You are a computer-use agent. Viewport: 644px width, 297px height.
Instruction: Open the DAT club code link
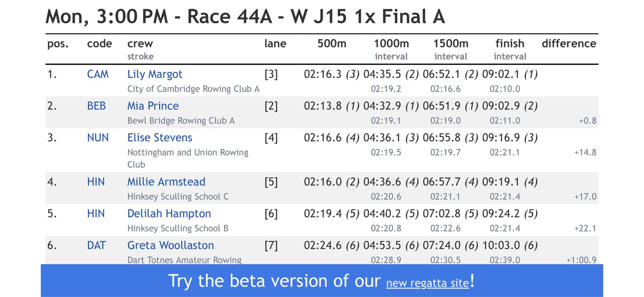coord(96,245)
